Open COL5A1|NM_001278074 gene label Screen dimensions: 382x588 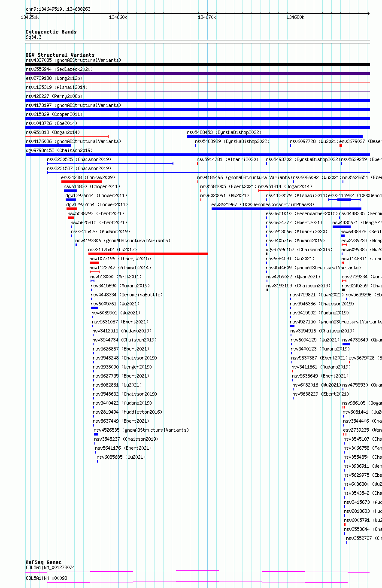pyautogui.click(x=50, y=567)
